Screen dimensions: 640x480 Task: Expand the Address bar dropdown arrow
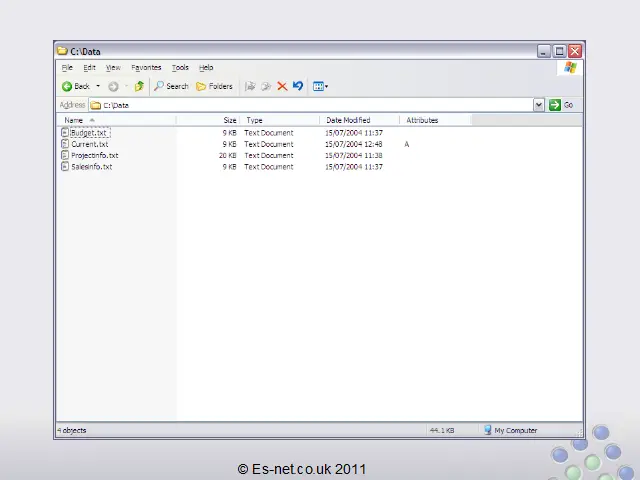(x=539, y=105)
